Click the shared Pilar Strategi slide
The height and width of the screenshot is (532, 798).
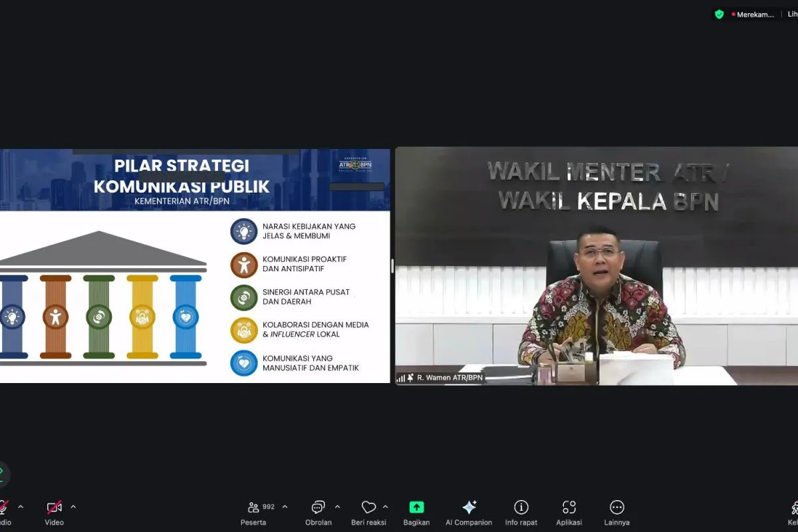194,266
